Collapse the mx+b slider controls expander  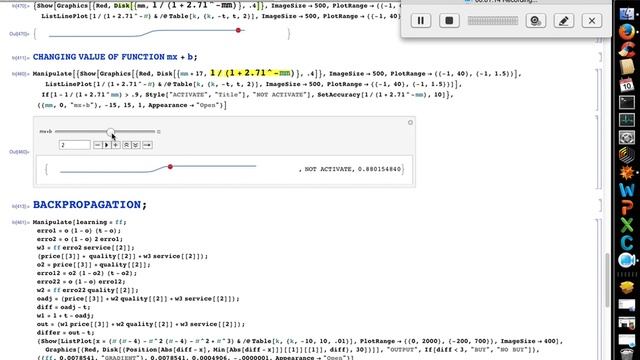coord(159,131)
